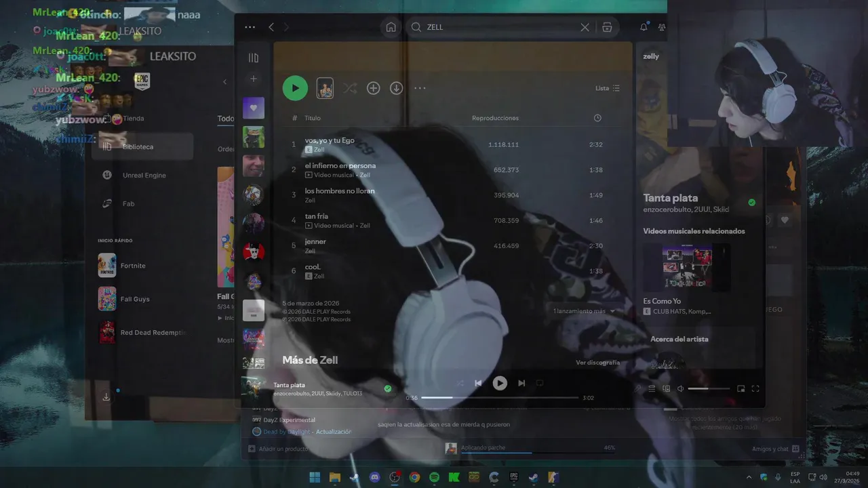Add Zell album to library with plus icon

pyautogui.click(x=373, y=88)
